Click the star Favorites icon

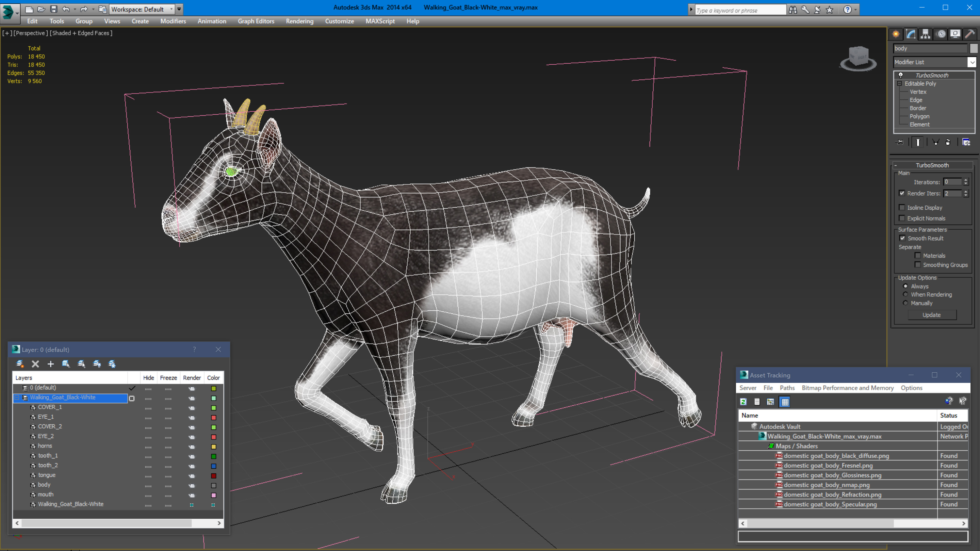829,10
